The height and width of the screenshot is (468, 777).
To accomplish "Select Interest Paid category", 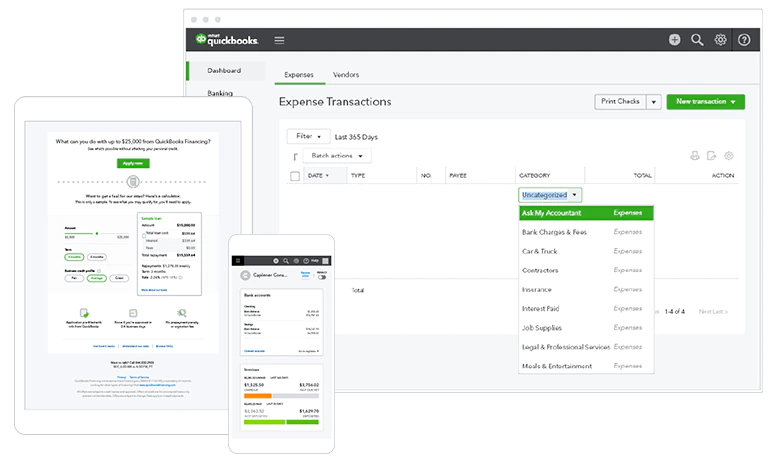I will pos(586,308).
